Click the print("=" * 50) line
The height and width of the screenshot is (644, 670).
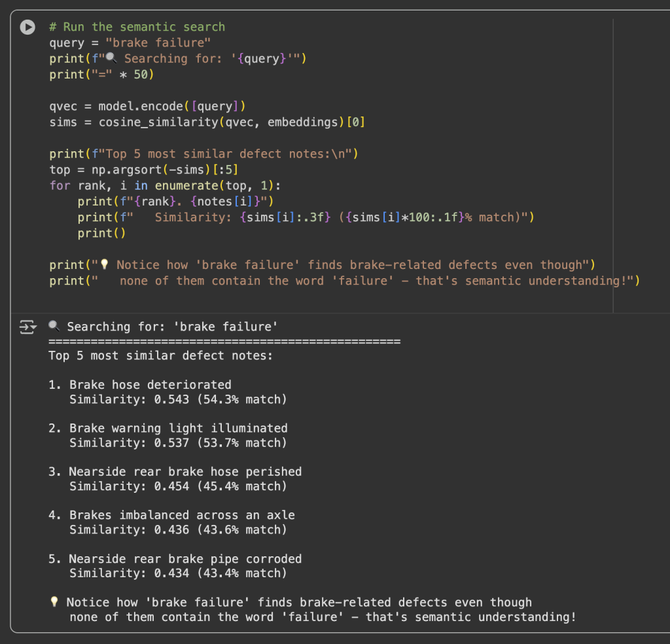point(101,75)
